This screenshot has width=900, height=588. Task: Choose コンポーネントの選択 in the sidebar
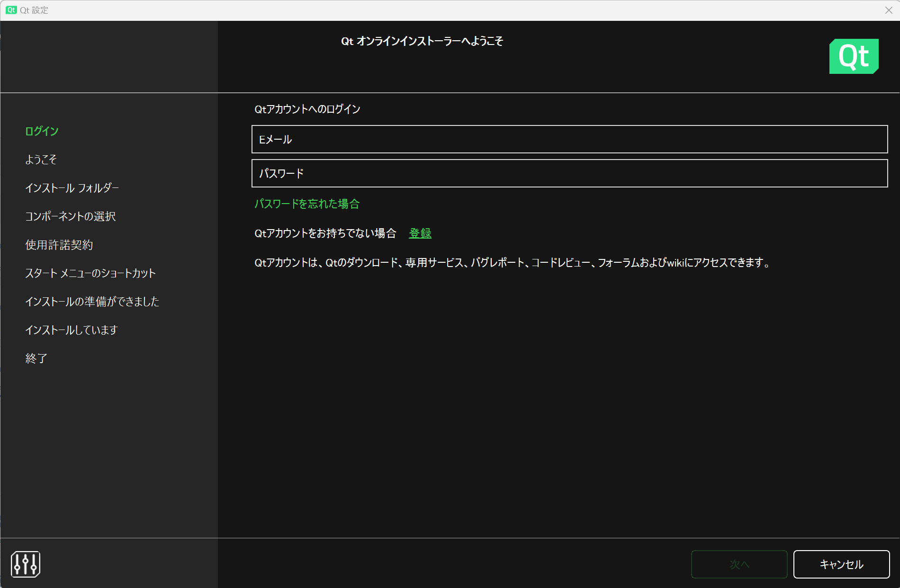tap(71, 216)
